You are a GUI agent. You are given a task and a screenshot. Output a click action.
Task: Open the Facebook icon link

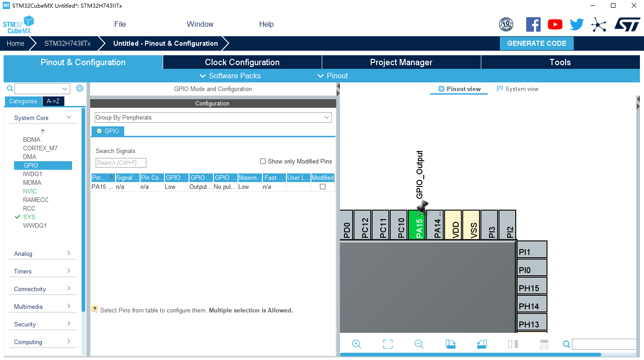tap(533, 24)
